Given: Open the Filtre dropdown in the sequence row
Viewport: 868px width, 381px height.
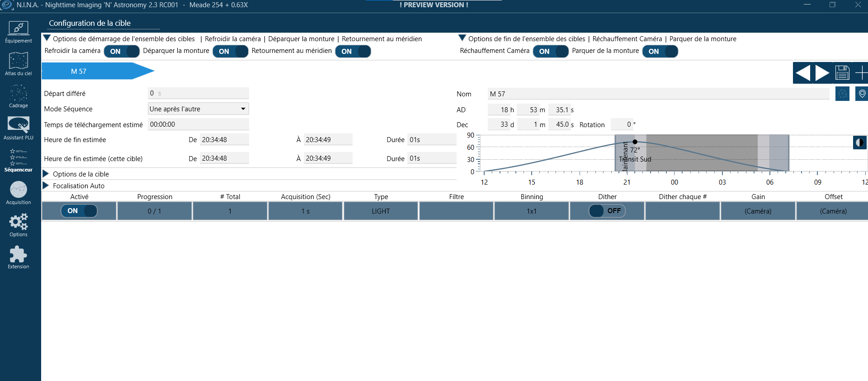Looking at the screenshot, I should pyautogui.click(x=456, y=211).
